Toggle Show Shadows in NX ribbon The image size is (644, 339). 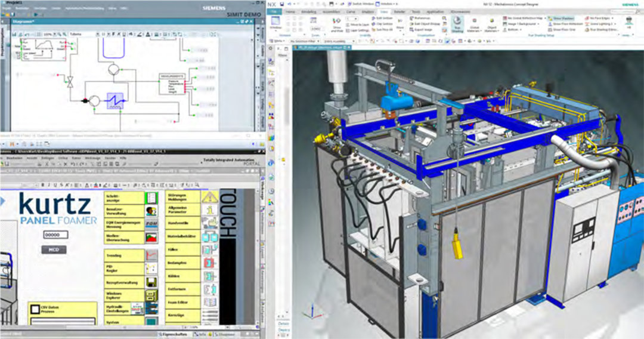coord(561,19)
